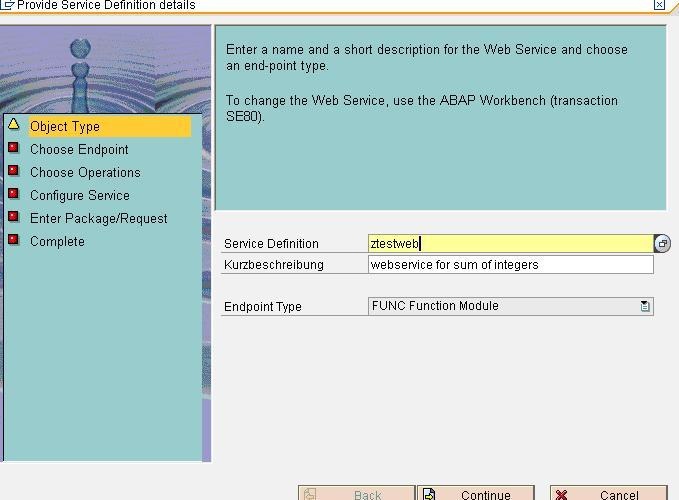Screen dimensions: 679x500
Task: Click the Continue button
Action: pos(476,494)
